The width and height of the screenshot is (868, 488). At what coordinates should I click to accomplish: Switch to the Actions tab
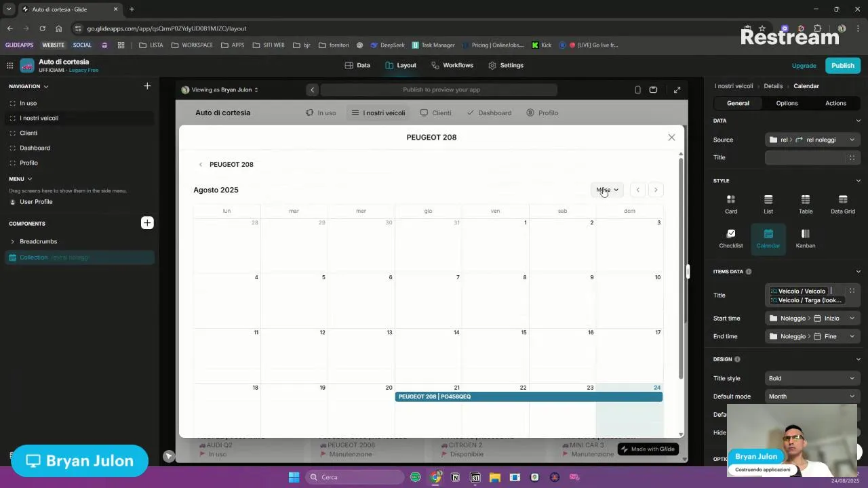click(835, 103)
